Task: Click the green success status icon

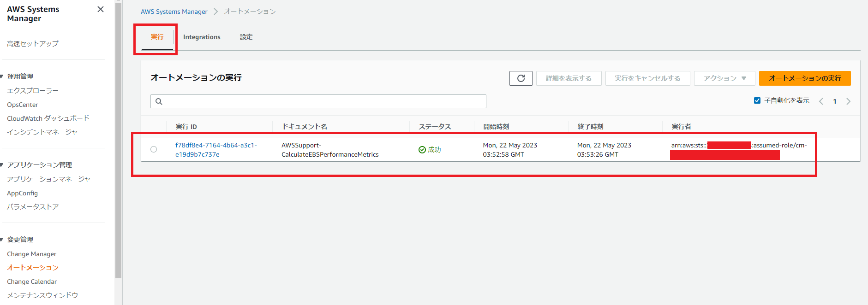Action: pos(422,150)
